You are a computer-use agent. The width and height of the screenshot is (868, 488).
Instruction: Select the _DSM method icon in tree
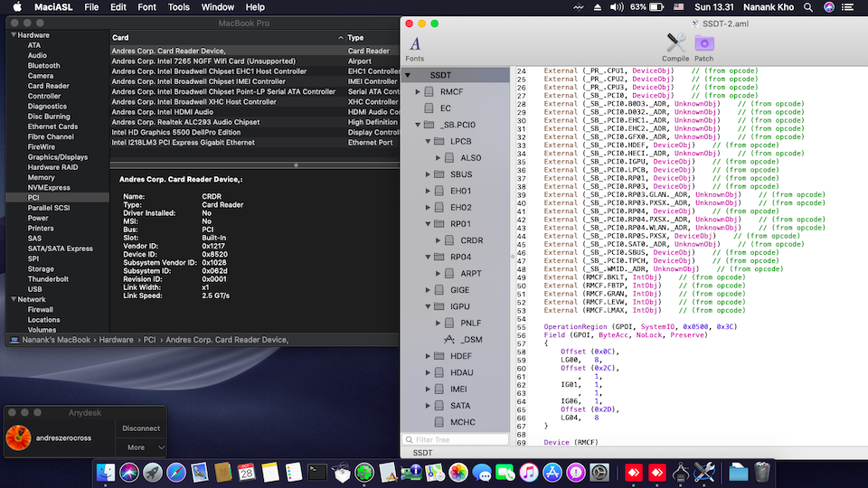pyautogui.click(x=449, y=339)
